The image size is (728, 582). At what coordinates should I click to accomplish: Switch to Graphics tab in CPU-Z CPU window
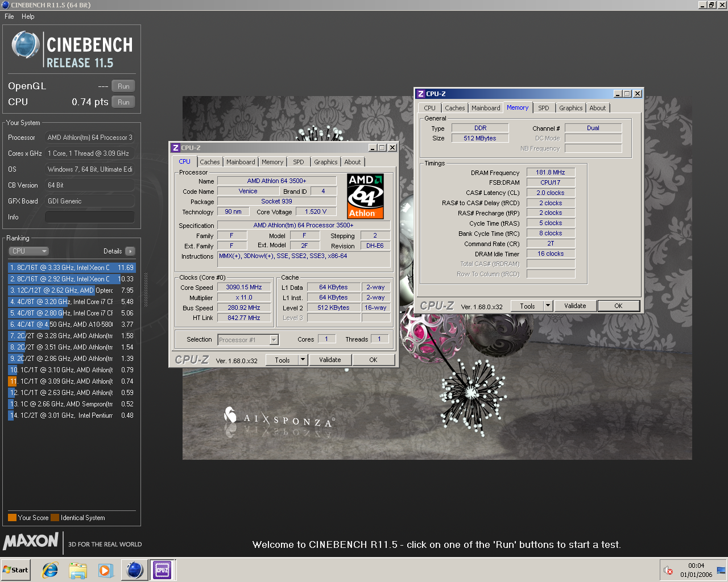click(326, 162)
